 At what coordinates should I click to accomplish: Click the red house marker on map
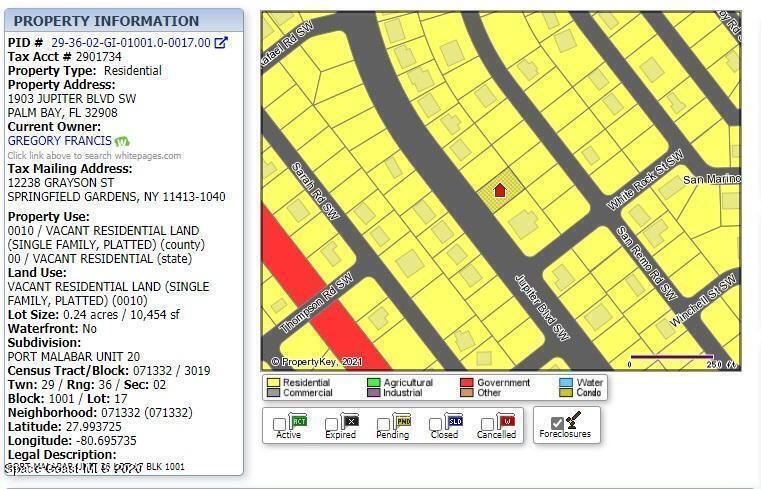pyautogui.click(x=500, y=190)
